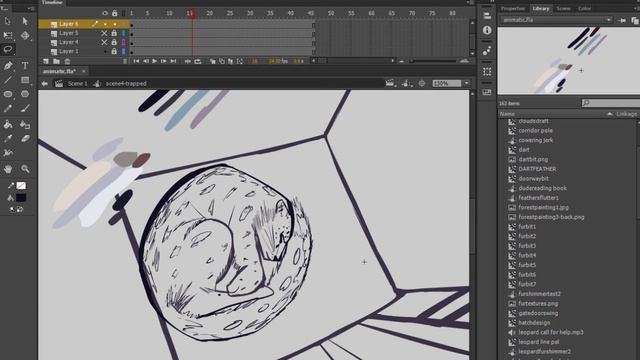Toggle the loop playback button
This screenshot has width=640, height=360.
(x=198, y=61)
